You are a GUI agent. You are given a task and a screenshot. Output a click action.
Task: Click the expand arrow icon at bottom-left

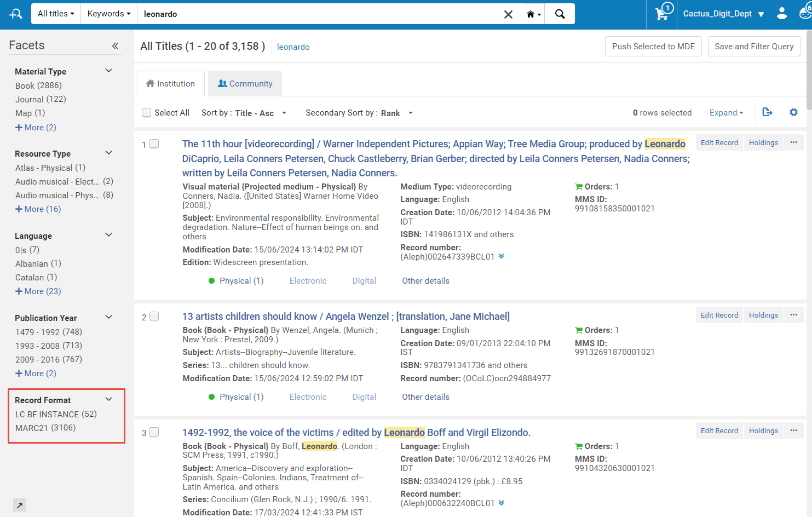pos(19,505)
